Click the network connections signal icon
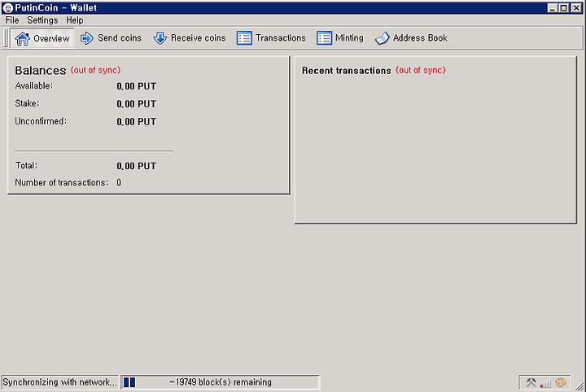 (x=545, y=383)
